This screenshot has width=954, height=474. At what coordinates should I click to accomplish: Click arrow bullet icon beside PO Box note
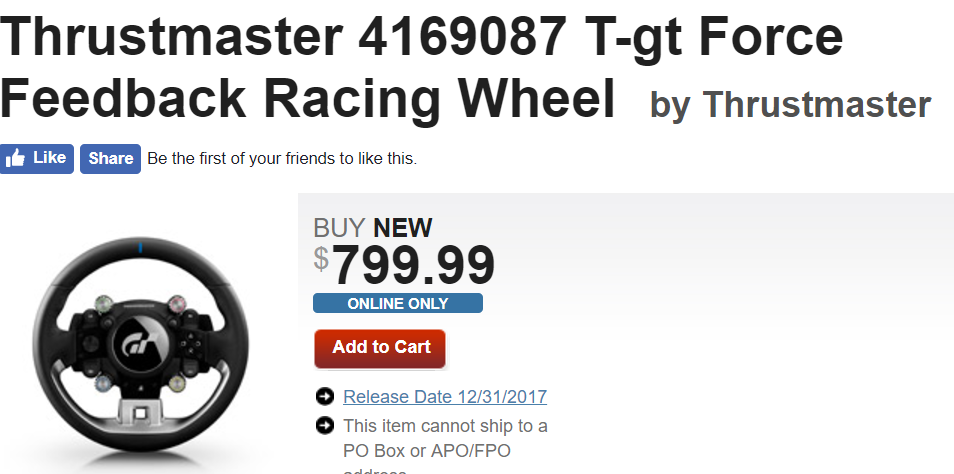tap(325, 425)
